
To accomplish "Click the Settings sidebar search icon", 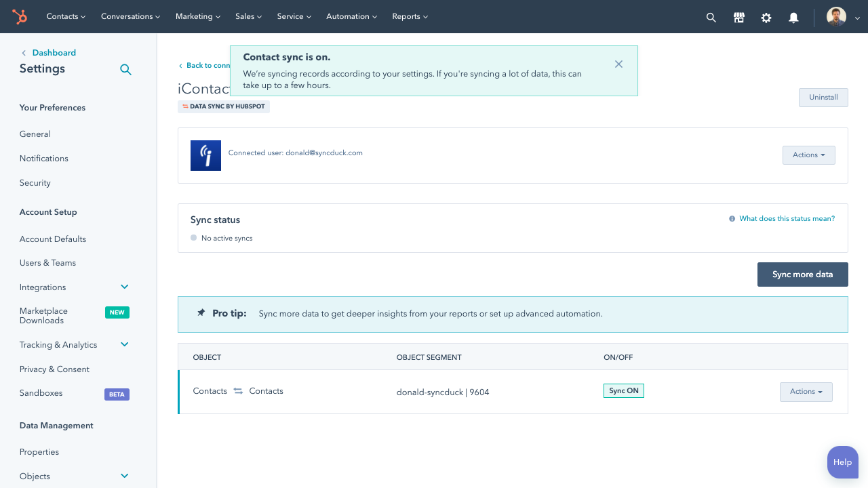I will pyautogui.click(x=125, y=69).
